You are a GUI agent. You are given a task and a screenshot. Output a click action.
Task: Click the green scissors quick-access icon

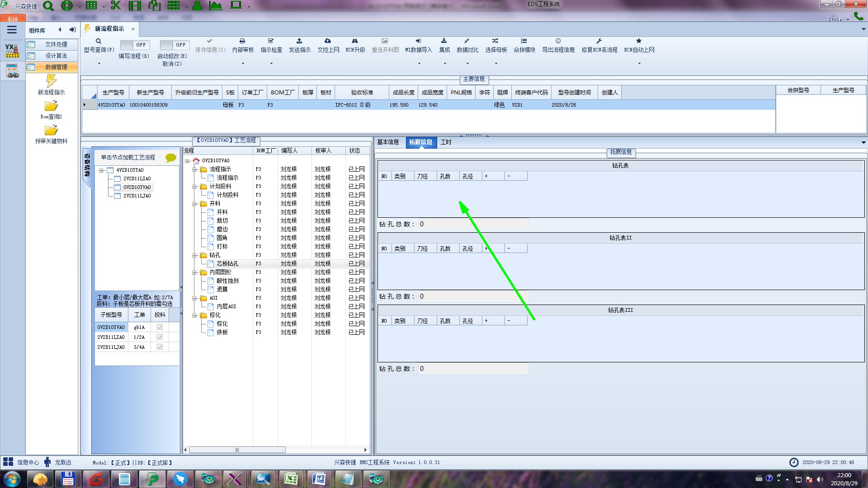[116, 6]
